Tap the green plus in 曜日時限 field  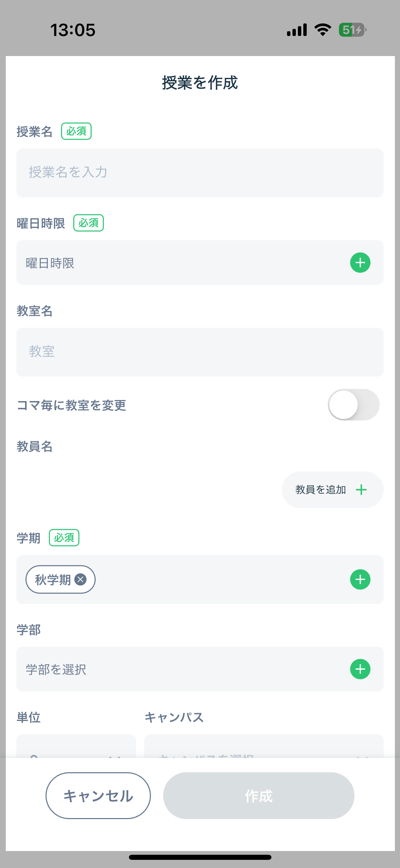pos(360,263)
